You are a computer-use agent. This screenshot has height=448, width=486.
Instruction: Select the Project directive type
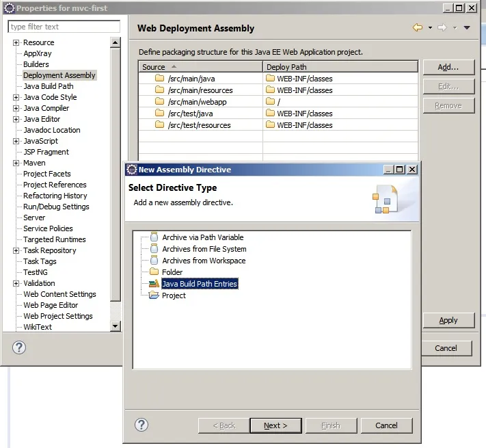(x=174, y=295)
